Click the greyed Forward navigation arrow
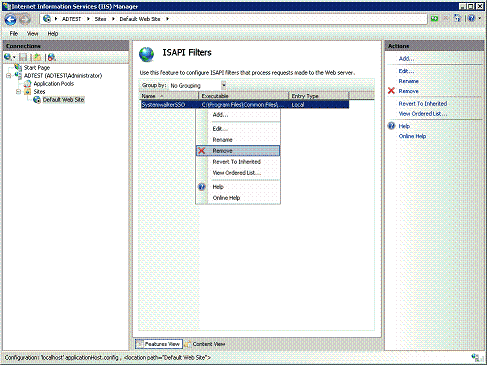Viewport: 487px width, 365px height. (x=25, y=19)
